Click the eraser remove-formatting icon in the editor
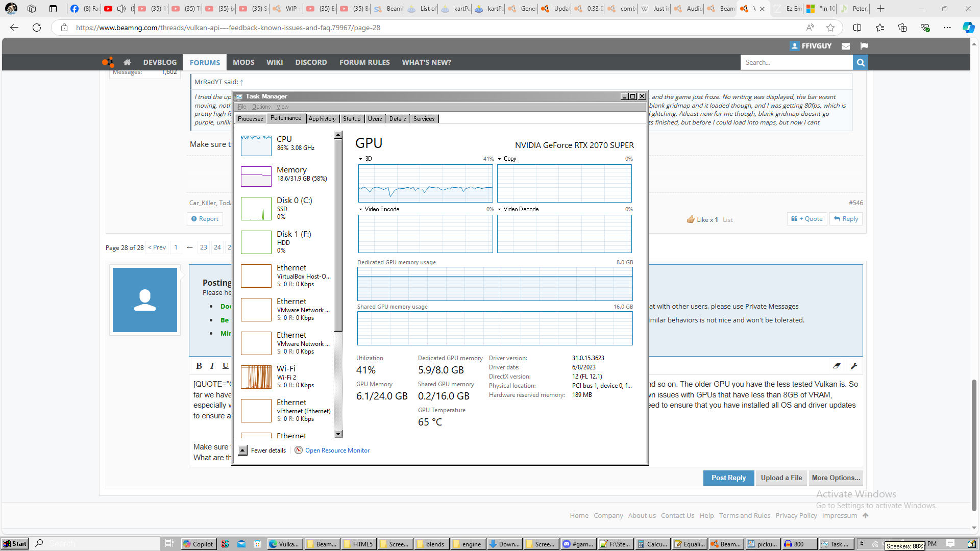Screen dimensions: 980x551 click(x=837, y=366)
